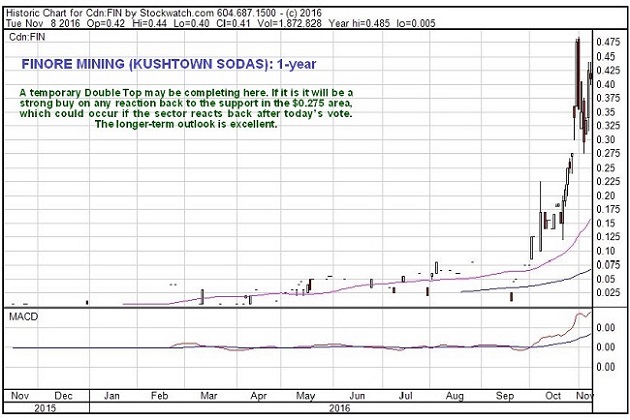
Task: Click the 0.325 price axis label
Action: 608,126
